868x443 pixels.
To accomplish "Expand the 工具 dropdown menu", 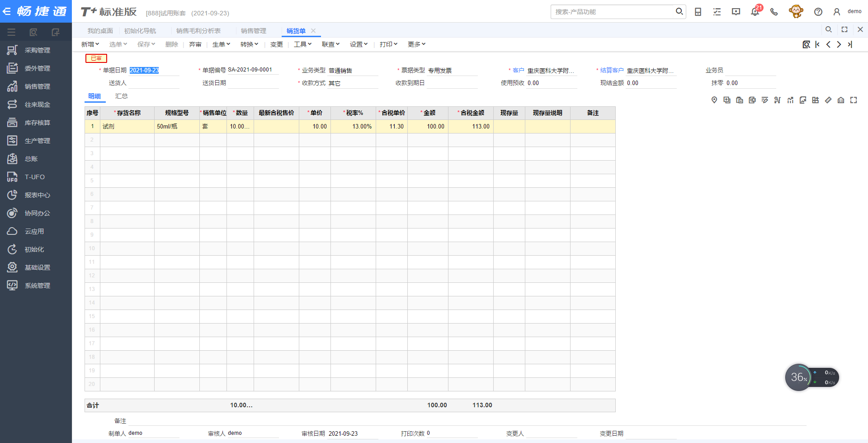I will pyautogui.click(x=302, y=44).
